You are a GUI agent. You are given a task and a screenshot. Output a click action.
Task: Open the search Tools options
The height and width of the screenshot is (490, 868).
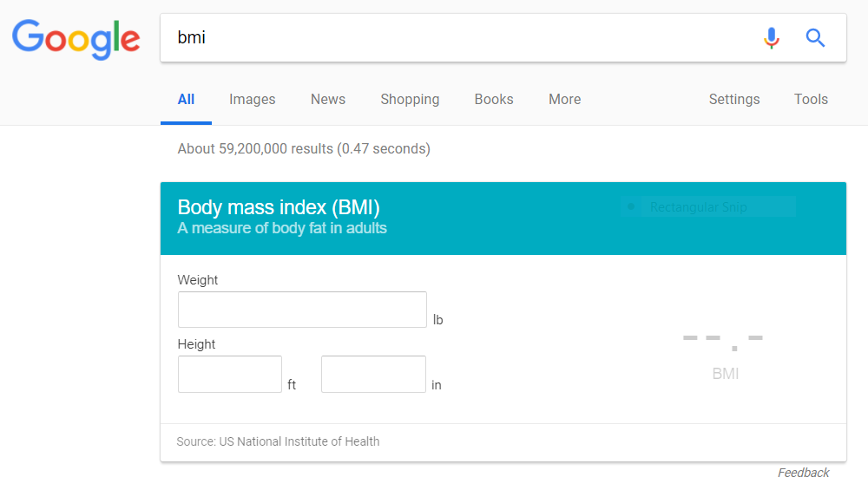pos(811,100)
